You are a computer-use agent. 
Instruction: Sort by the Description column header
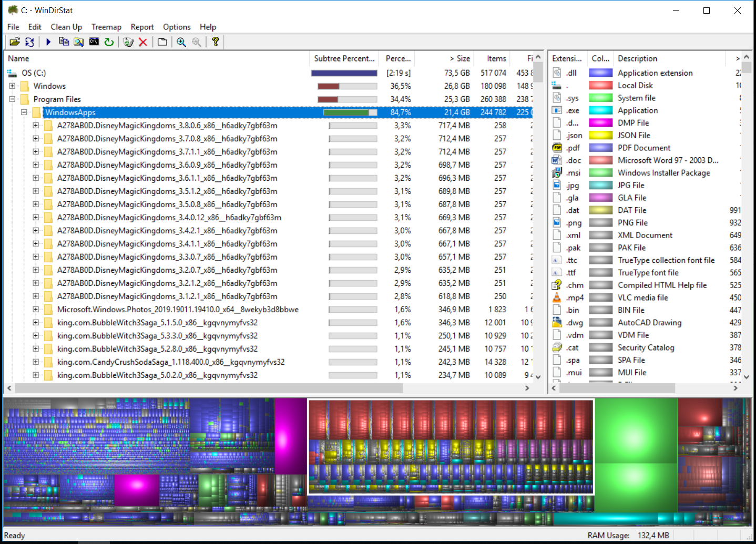click(x=670, y=58)
